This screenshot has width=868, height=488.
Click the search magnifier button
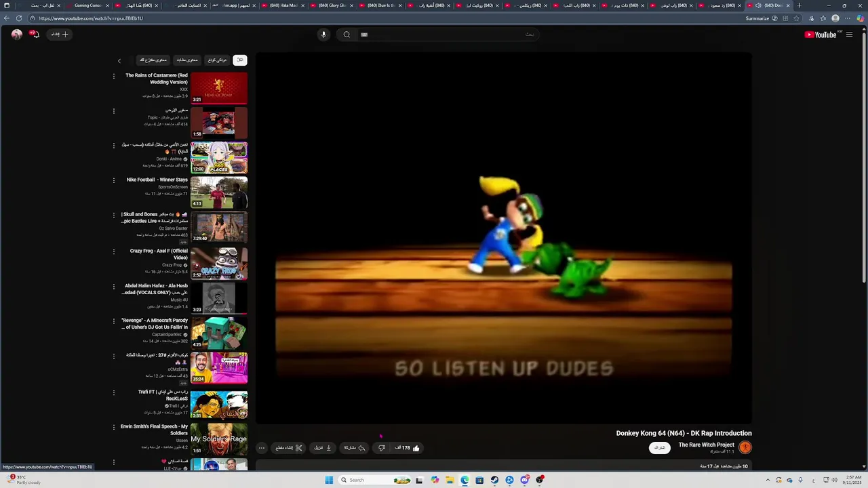click(x=347, y=35)
